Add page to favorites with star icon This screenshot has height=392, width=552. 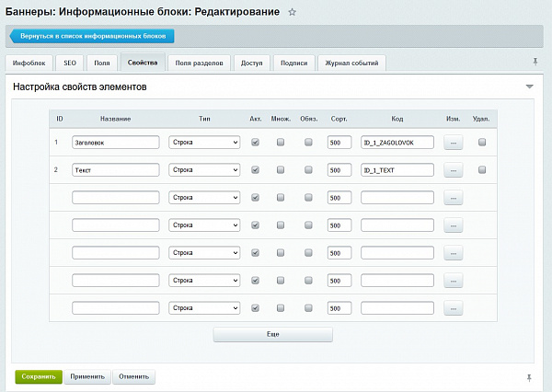click(292, 12)
